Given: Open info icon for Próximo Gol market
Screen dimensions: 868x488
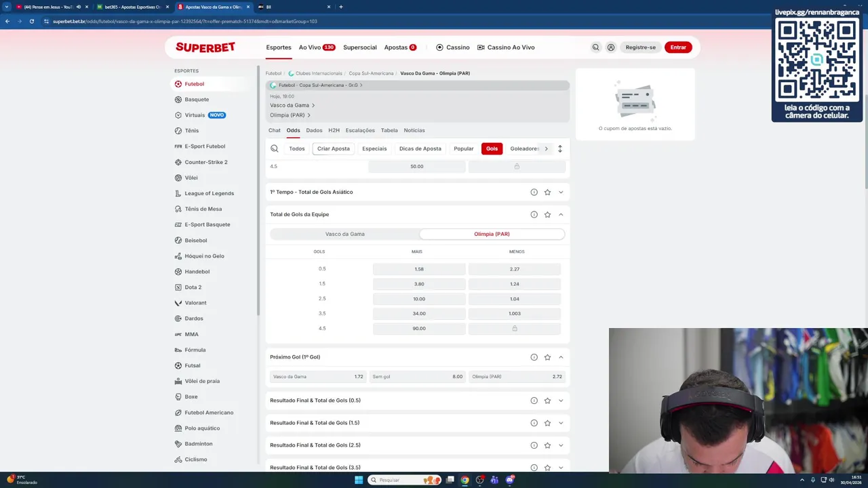Looking at the screenshot, I should pos(534,357).
